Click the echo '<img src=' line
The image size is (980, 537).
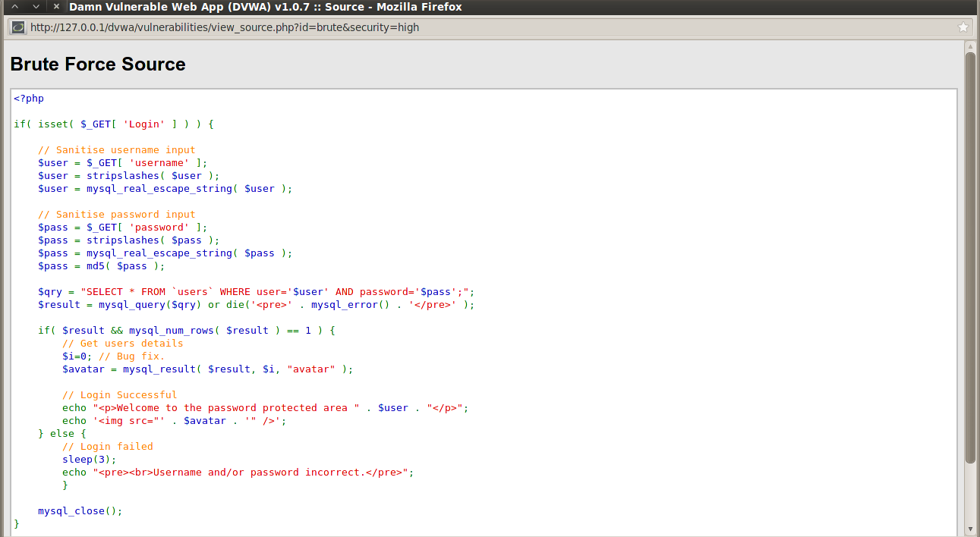pos(175,420)
